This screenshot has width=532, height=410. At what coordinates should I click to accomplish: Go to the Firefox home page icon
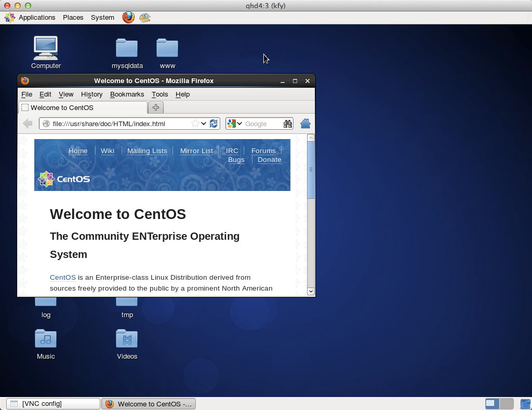coord(305,124)
